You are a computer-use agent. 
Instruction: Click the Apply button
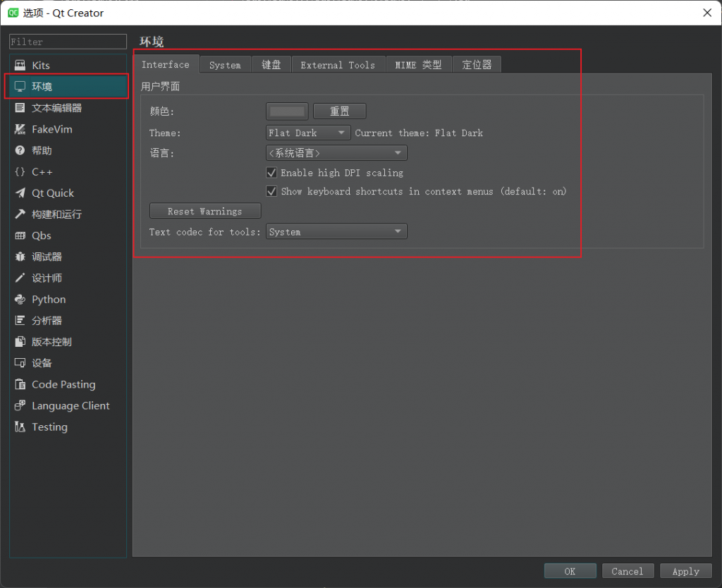tap(685, 571)
